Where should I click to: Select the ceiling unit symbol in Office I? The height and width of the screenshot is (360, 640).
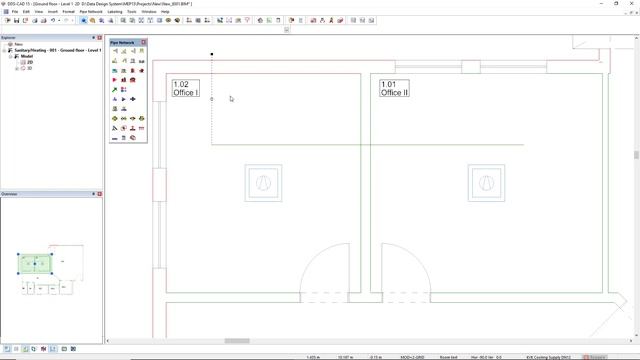click(x=263, y=183)
